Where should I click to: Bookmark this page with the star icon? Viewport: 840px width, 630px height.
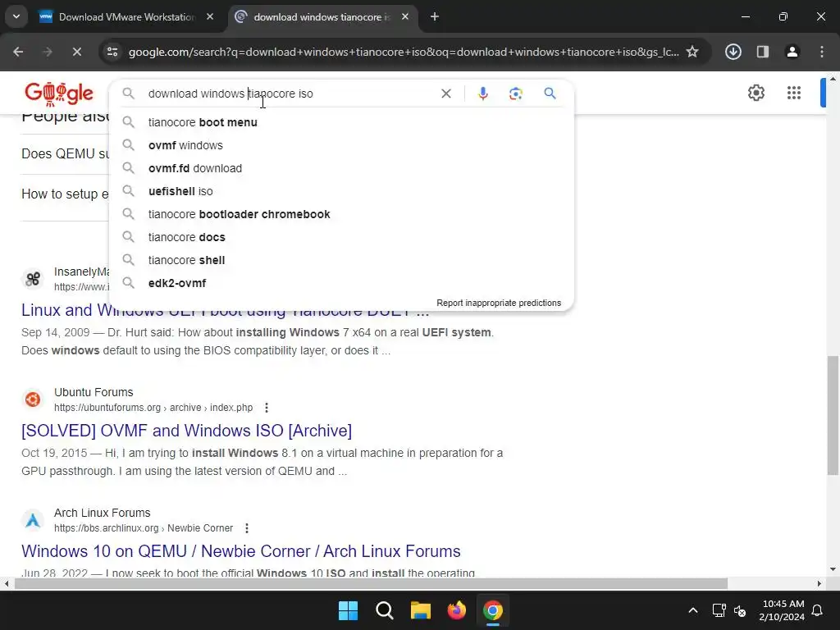[692, 52]
